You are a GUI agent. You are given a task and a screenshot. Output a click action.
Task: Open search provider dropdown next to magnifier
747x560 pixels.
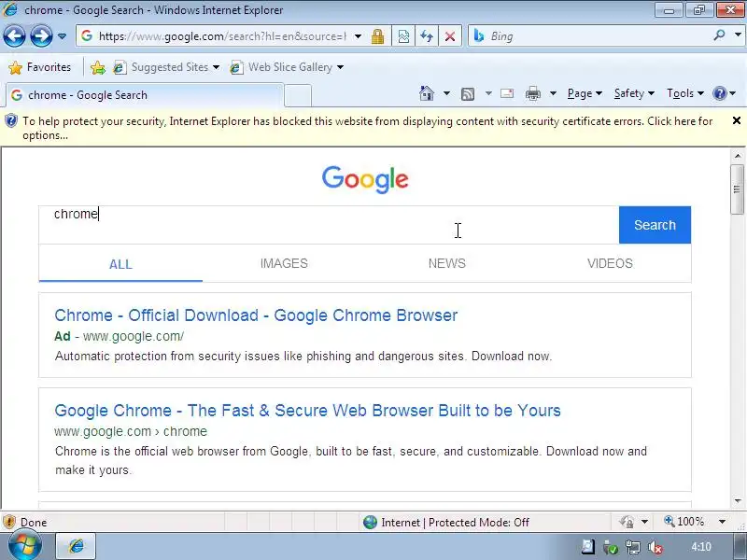click(738, 35)
